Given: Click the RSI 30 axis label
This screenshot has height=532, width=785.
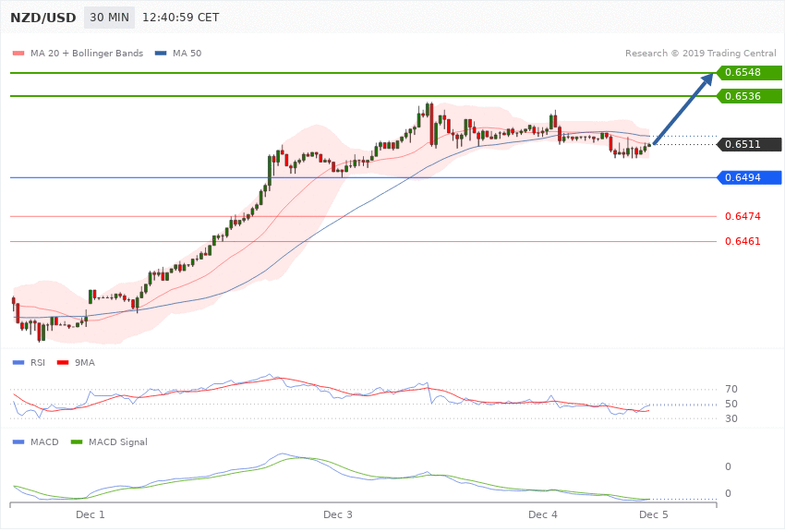Looking at the screenshot, I should click(731, 418).
